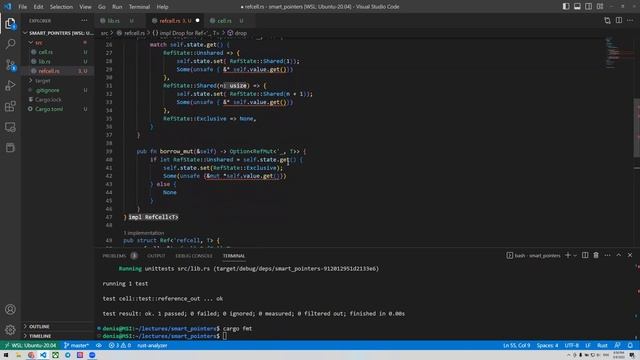The image size is (640, 360).
Task: Click the drop breadcrumb segment
Action: pyautogui.click(x=237, y=33)
